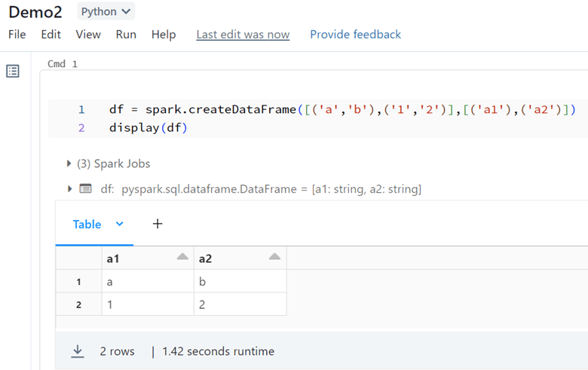This screenshot has height=370, width=588.
Task: Open the Run menu
Action: click(126, 35)
